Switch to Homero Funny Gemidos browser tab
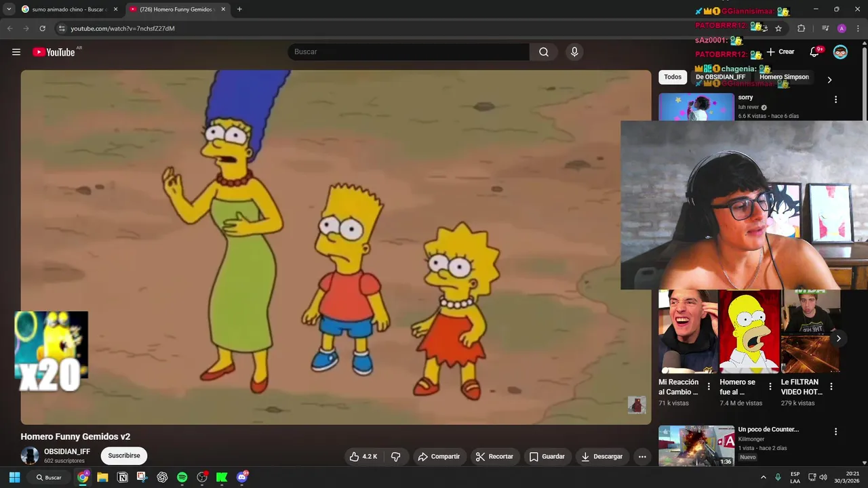Screen dimensions: 868x488 [x=176, y=9]
